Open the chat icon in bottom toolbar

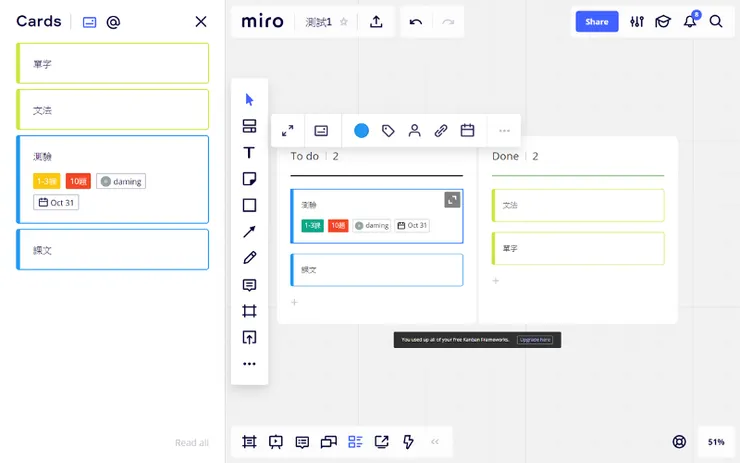pyautogui.click(x=328, y=442)
